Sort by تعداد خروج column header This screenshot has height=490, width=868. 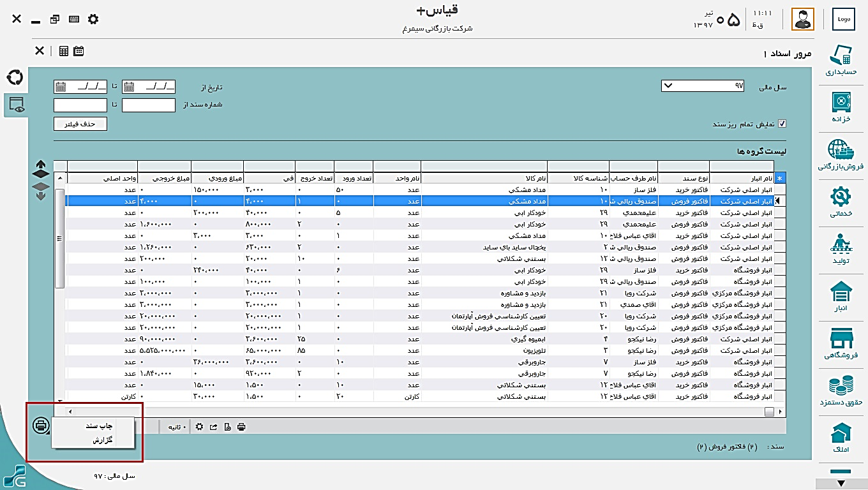tap(315, 178)
